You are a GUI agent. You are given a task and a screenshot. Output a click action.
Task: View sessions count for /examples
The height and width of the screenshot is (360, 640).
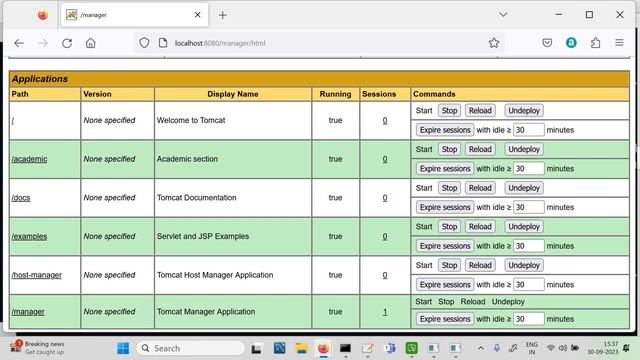pos(385,236)
